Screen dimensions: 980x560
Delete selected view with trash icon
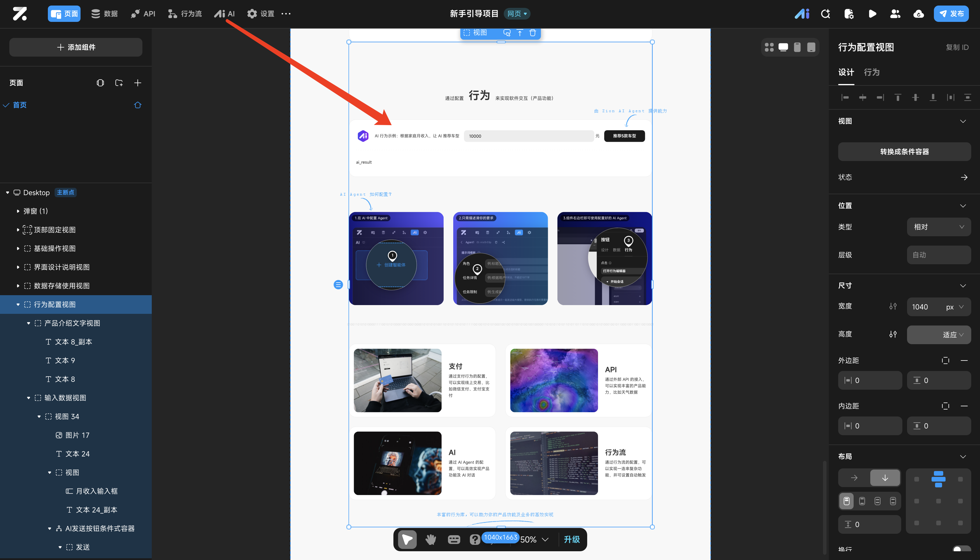(x=533, y=33)
